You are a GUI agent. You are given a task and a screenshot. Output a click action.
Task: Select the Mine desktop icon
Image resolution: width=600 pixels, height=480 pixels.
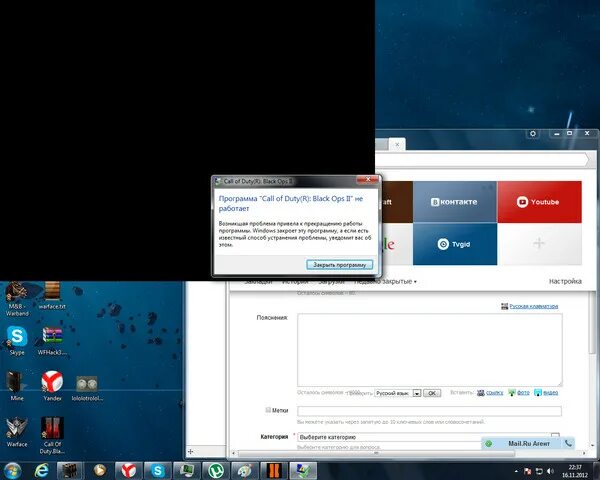(x=16, y=386)
